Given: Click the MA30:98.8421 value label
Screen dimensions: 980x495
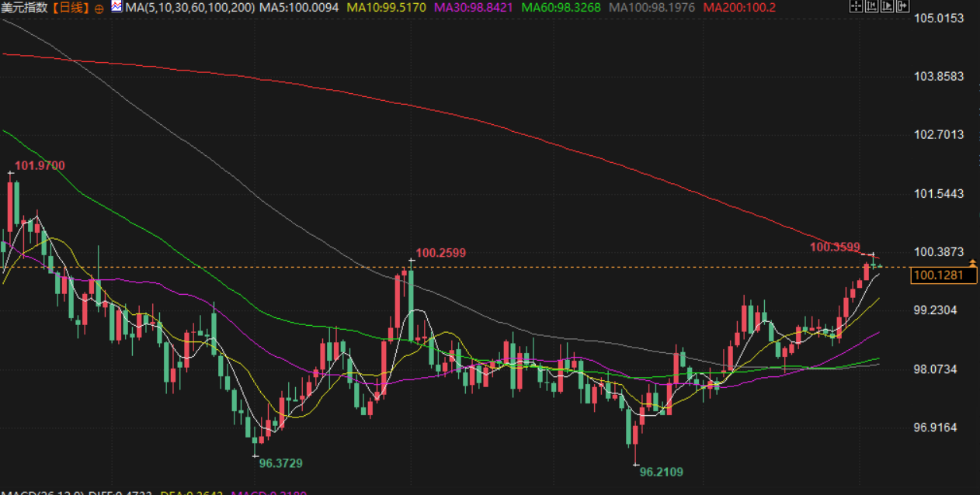Looking at the screenshot, I should coord(475,8).
